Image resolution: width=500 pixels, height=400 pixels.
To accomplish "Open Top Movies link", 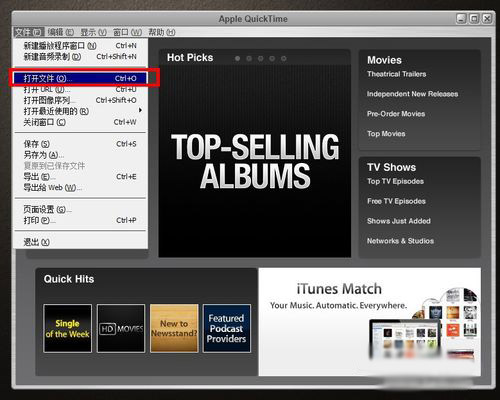I will tap(386, 134).
